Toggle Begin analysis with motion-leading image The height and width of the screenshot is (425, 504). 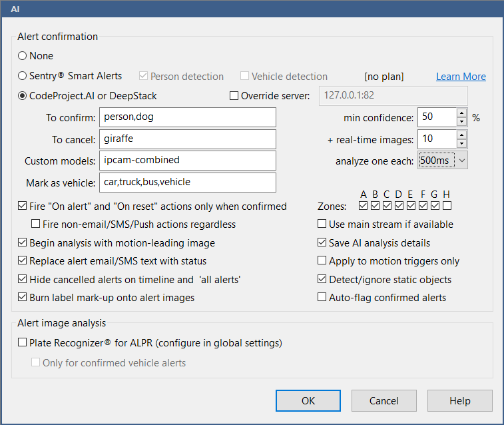(22, 242)
